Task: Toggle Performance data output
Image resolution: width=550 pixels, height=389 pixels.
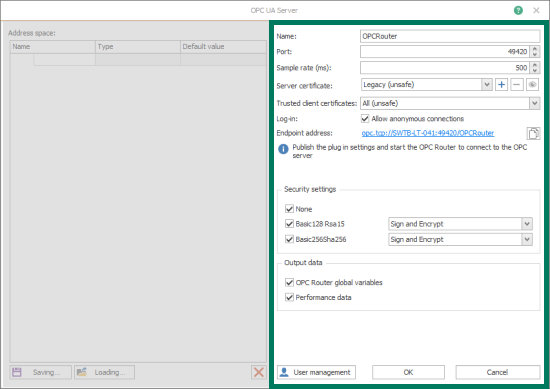Action: click(289, 297)
